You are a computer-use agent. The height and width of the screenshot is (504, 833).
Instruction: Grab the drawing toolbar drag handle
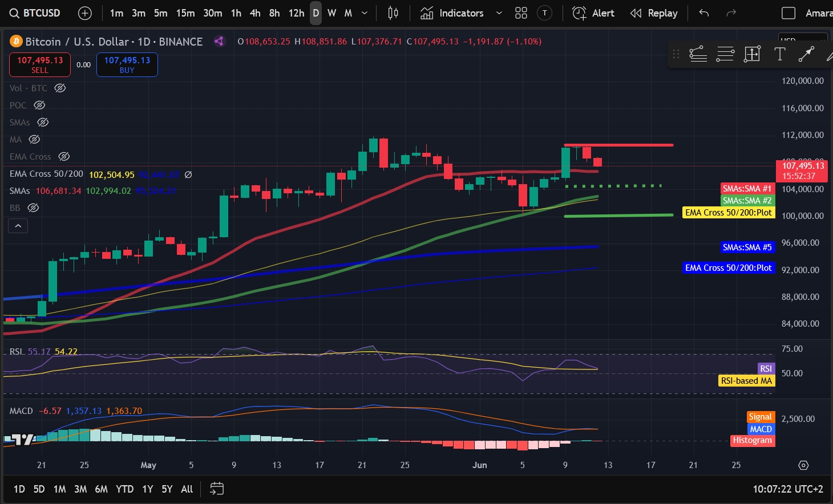click(x=676, y=54)
